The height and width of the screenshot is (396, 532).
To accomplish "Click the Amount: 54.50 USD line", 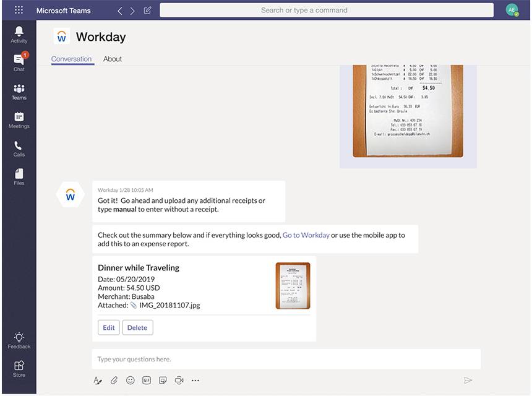I will pyautogui.click(x=129, y=288).
